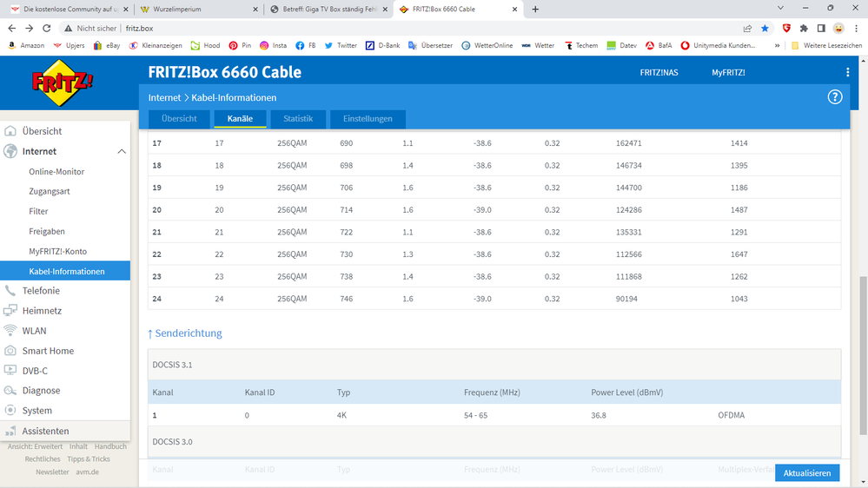Select Online-Monitor in sidebar

(x=56, y=172)
